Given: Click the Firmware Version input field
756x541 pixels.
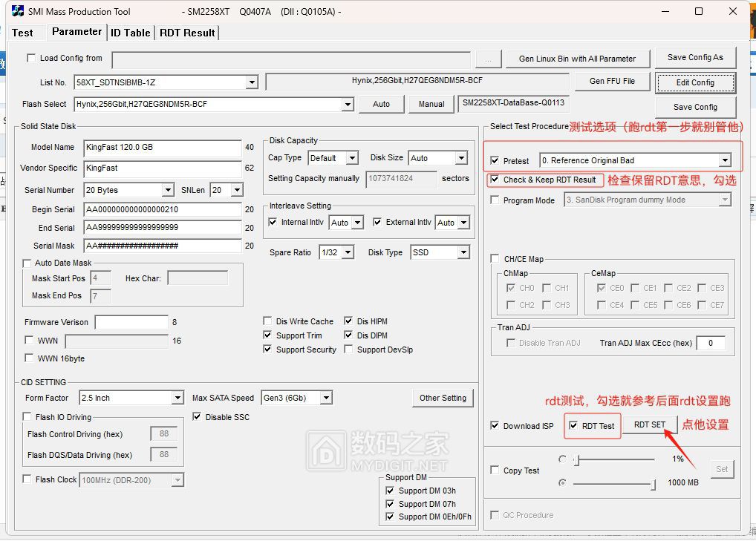Looking at the screenshot, I should (131, 322).
